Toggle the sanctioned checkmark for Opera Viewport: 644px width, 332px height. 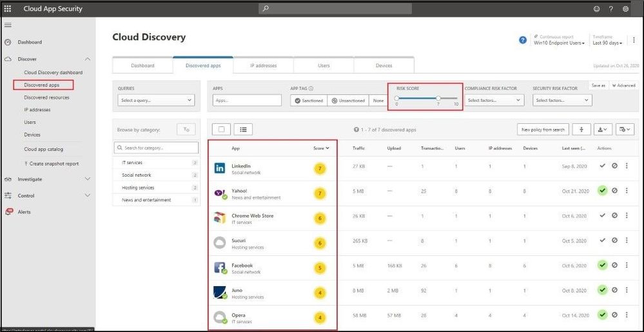tap(603, 315)
